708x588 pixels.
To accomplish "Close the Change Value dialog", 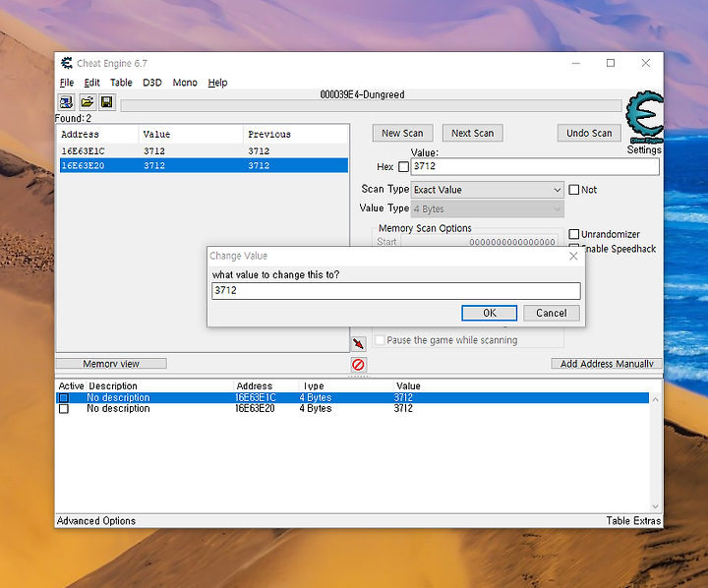I will pos(573,256).
